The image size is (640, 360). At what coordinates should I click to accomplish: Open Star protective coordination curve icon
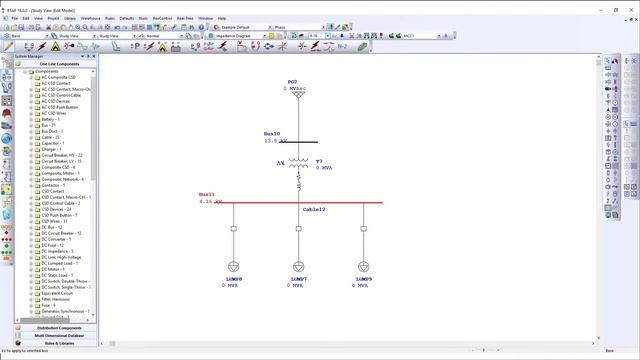coord(116,47)
